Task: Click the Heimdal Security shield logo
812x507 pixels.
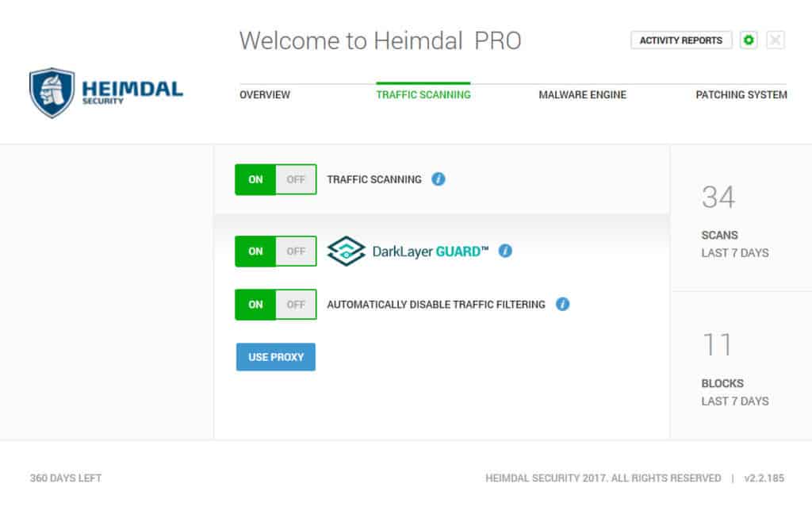Action: pos(52,93)
